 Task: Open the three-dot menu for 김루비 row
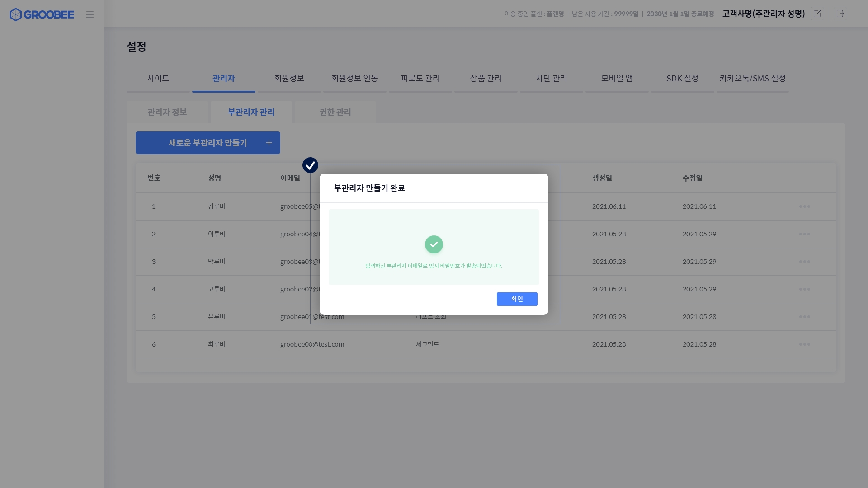pos(804,206)
